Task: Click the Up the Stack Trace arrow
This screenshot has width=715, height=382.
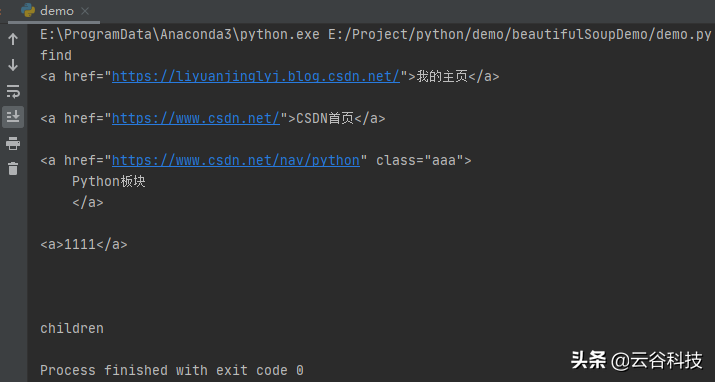Action: pos(13,39)
